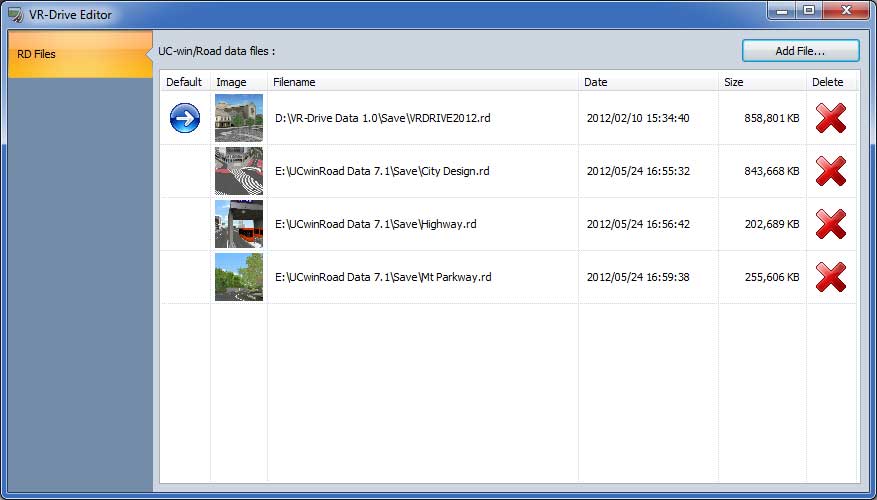
Task: Select the Highway preview thumbnail with bus
Action: pos(239,224)
